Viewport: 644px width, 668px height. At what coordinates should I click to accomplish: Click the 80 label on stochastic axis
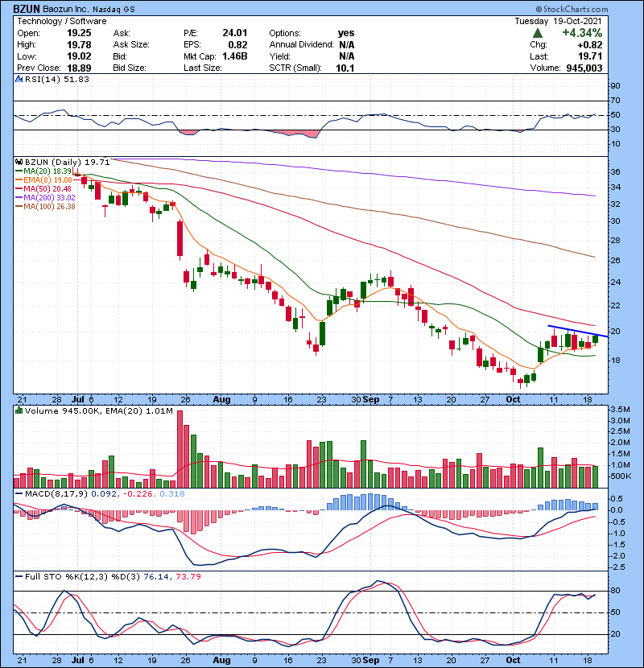pyautogui.click(x=615, y=591)
